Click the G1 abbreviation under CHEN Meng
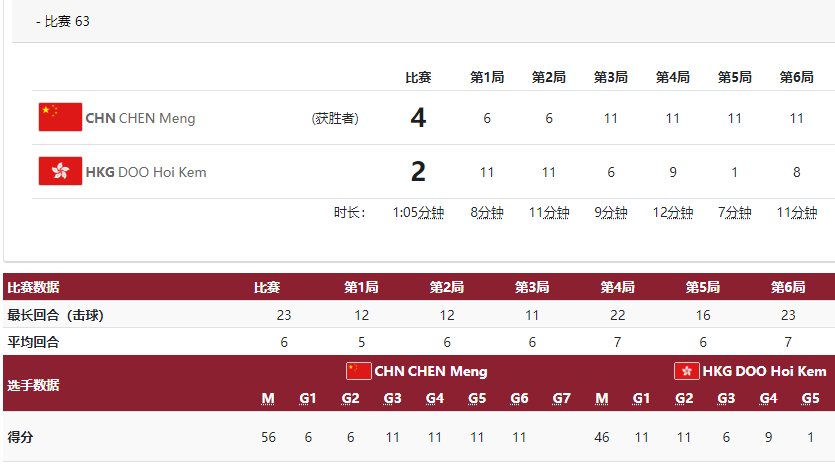The height and width of the screenshot is (470, 835). tap(308, 399)
